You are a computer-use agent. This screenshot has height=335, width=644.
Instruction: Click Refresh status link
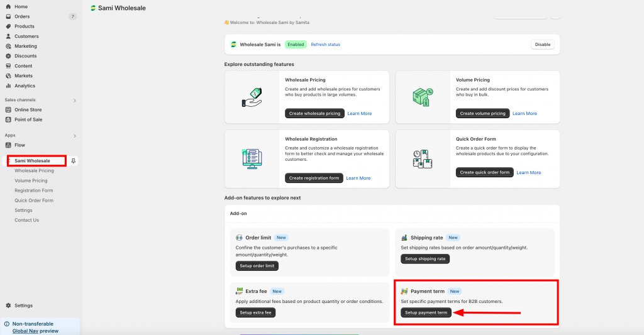coord(325,45)
